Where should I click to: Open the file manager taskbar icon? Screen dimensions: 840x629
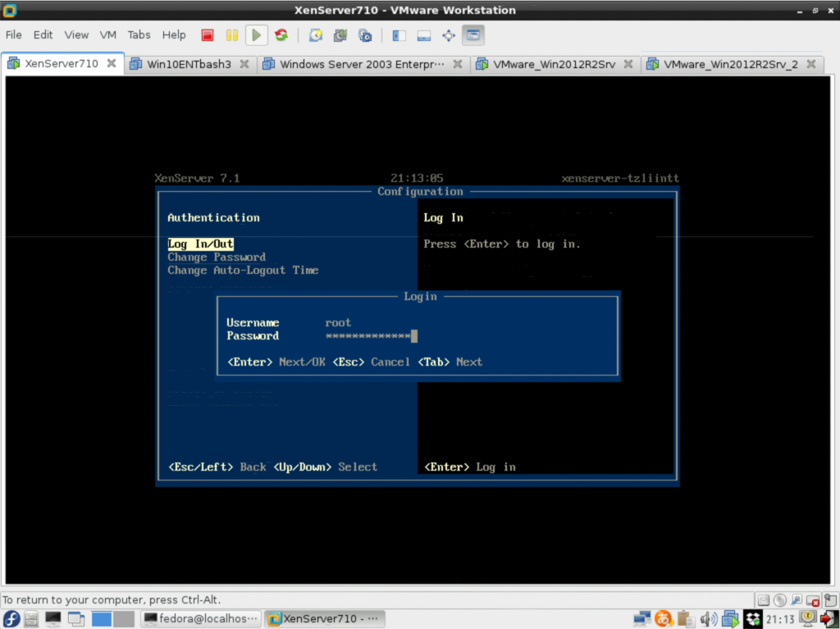tap(31, 619)
